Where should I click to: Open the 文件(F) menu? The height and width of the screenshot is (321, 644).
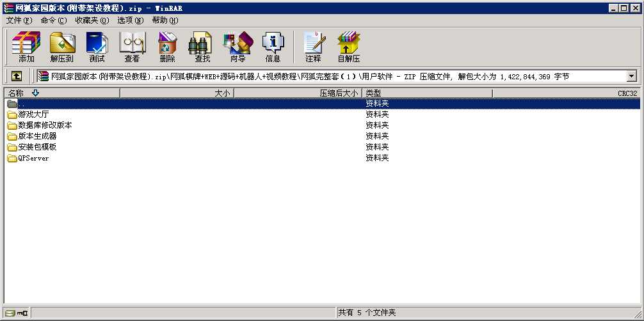pyautogui.click(x=19, y=20)
